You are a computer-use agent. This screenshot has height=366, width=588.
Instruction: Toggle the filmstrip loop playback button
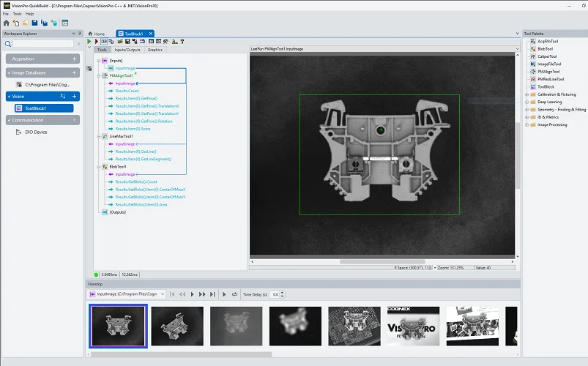[234, 294]
